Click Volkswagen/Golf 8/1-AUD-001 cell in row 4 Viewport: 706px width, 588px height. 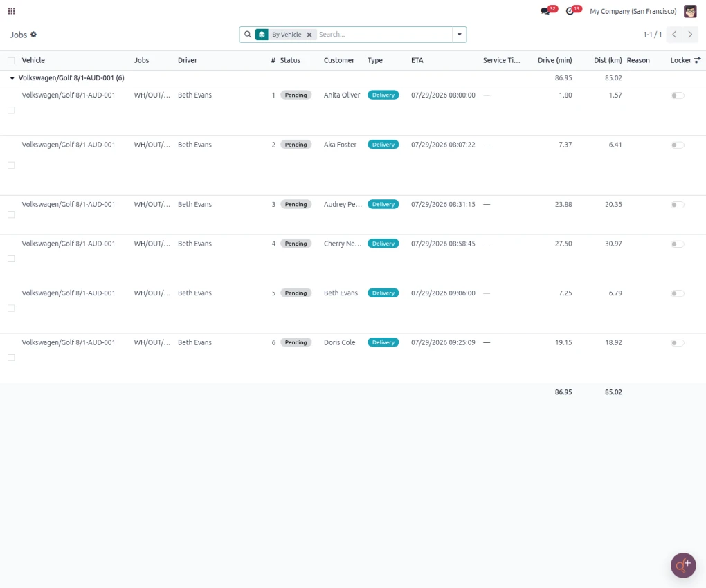(69, 244)
